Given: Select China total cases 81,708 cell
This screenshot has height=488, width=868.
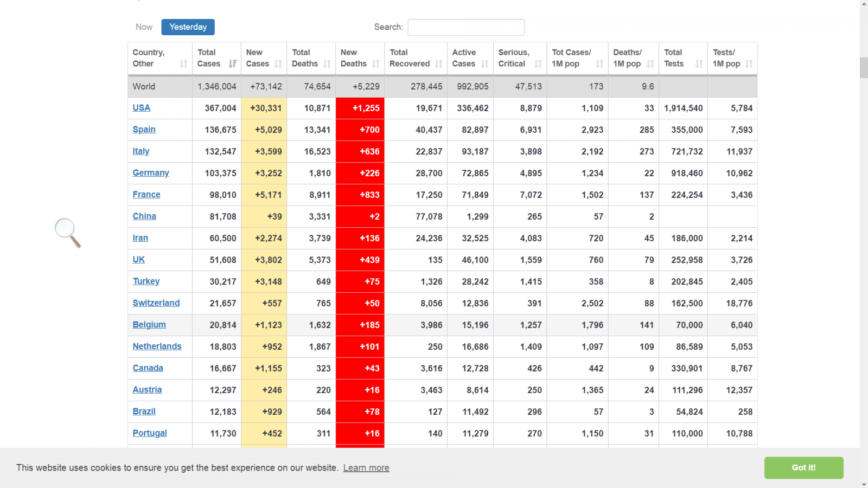Looking at the screenshot, I should pyautogui.click(x=217, y=217).
